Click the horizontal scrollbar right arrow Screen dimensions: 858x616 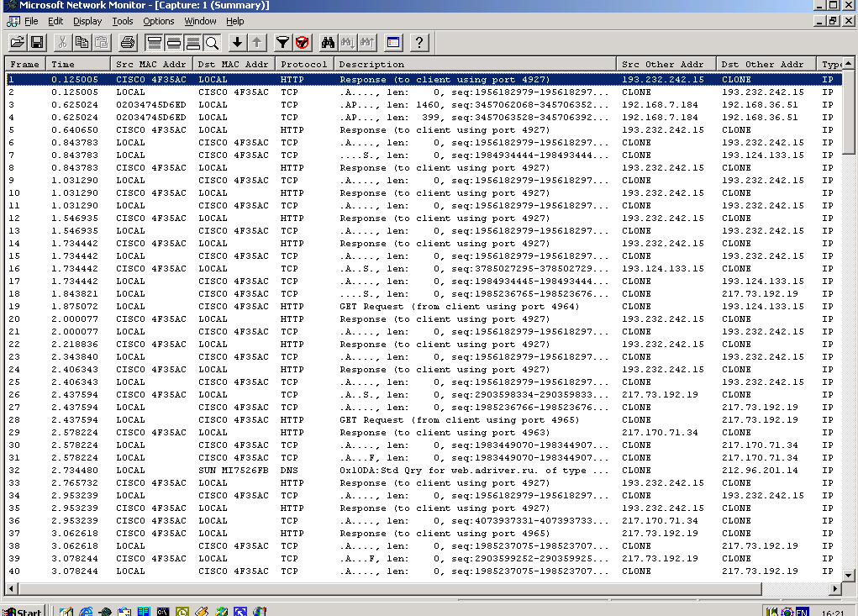[x=835, y=588]
